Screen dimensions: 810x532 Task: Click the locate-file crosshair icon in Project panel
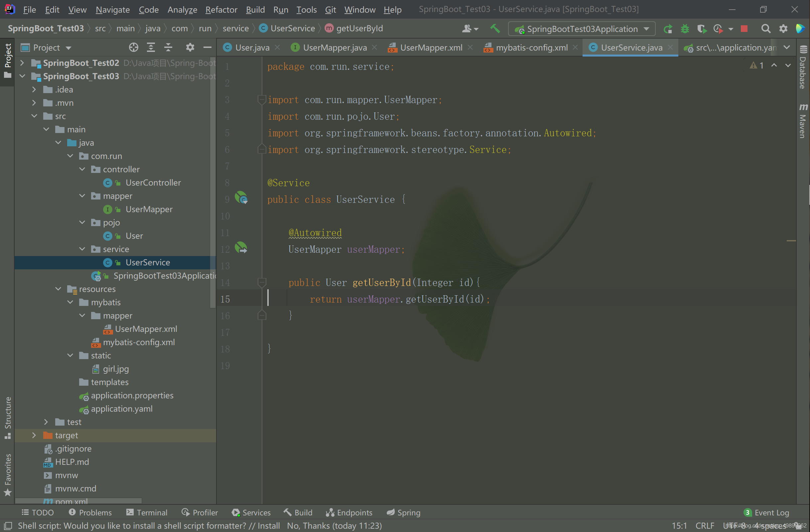pos(133,47)
